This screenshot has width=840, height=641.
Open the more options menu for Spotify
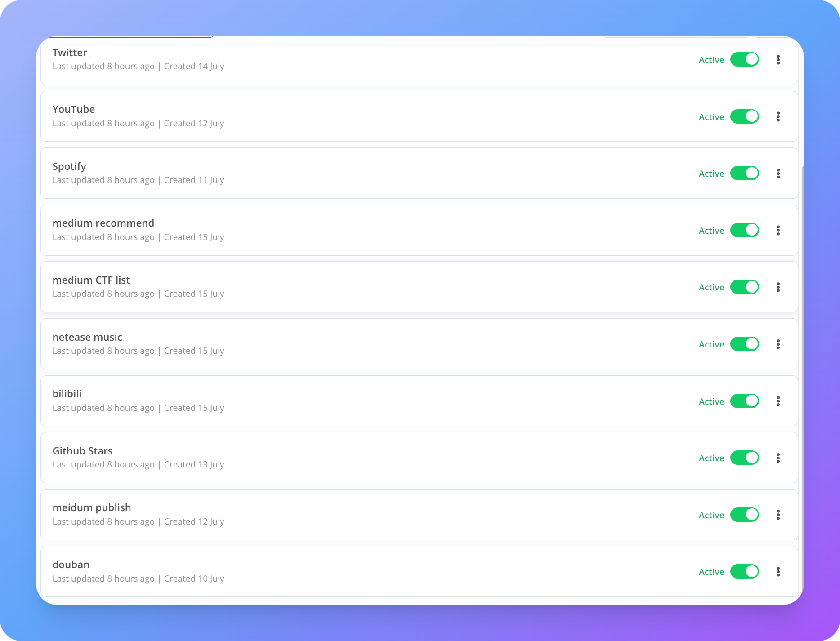(778, 174)
